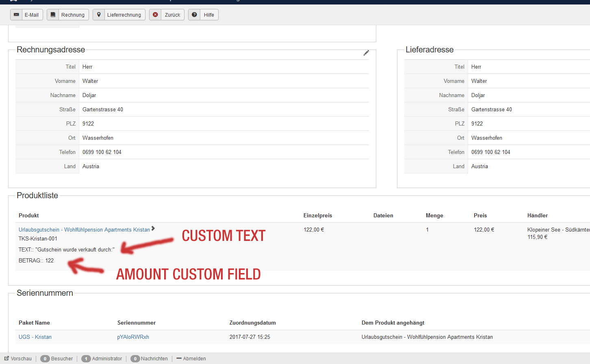Select Lieferadresse Ort value Wasserhofen
590x364 pixels.
[487, 138]
